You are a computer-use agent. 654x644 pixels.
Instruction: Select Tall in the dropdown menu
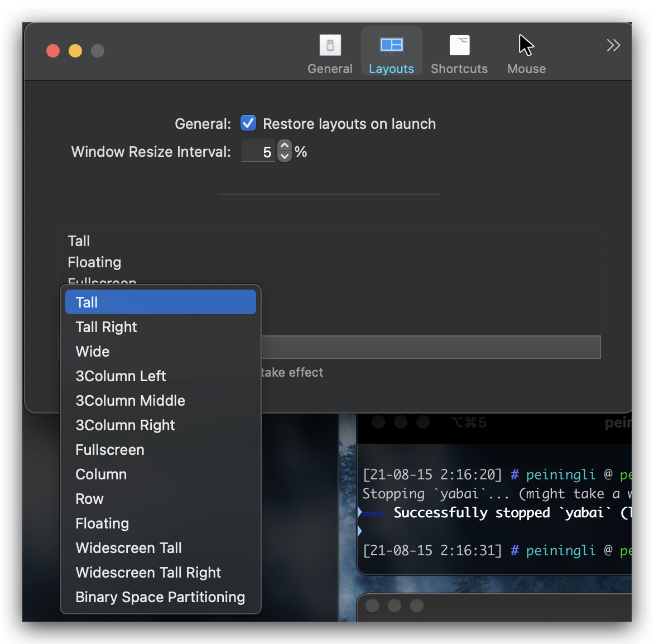pyautogui.click(x=160, y=302)
